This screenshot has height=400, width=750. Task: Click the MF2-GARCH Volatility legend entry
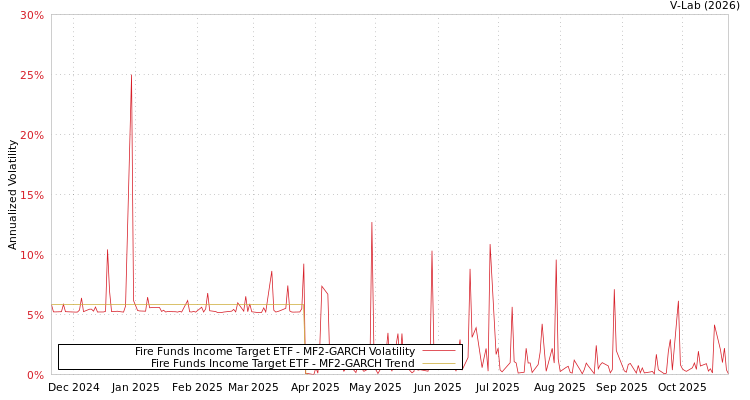click(275, 352)
